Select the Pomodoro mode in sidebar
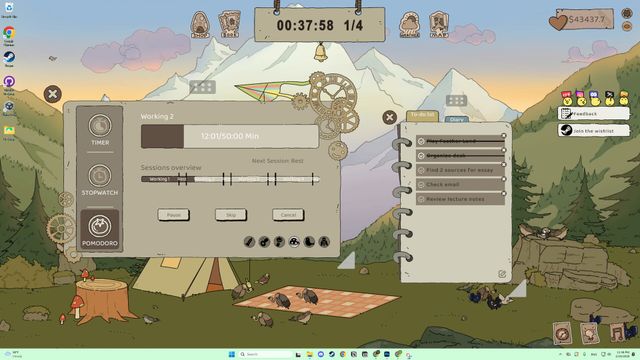The image size is (640, 360). pos(100,230)
